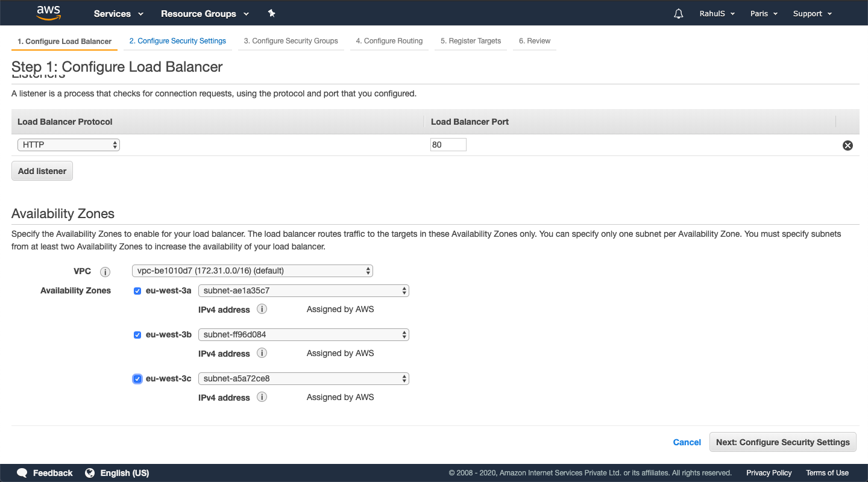Click the Load Balancer Port field
This screenshot has width=868, height=482.
pos(448,145)
